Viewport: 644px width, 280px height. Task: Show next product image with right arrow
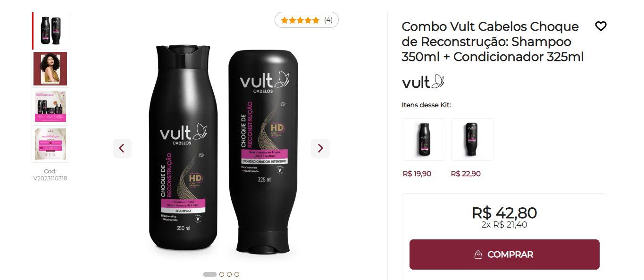[320, 148]
